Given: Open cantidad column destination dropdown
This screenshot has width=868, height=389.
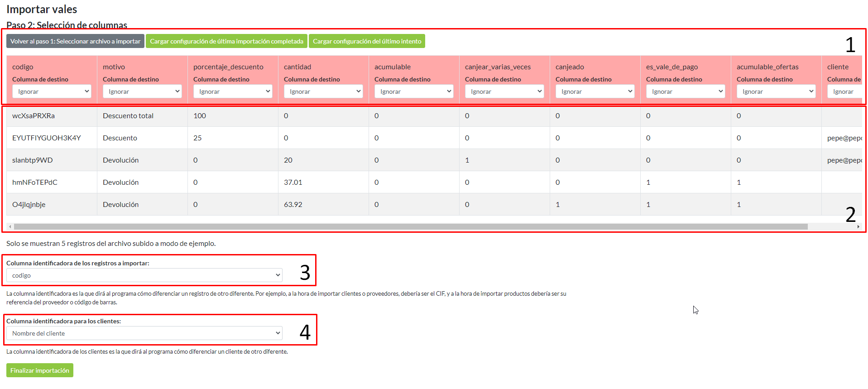Looking at the screenshot, I should click(x=323, y=91).
